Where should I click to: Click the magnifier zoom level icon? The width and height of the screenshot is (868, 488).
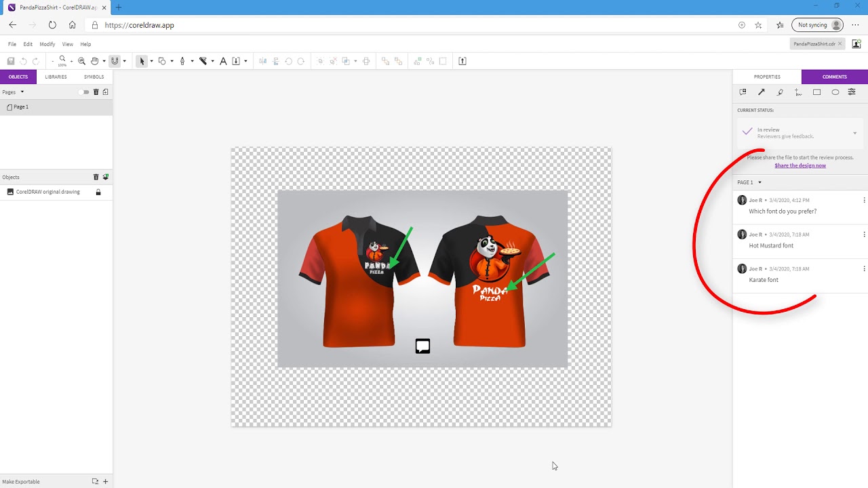(x=62, y=60)
